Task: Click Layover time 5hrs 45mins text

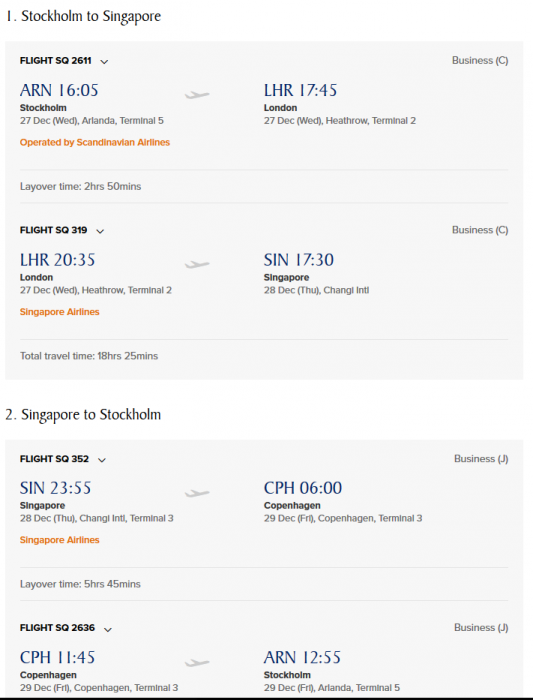Action: pos(80,584)
